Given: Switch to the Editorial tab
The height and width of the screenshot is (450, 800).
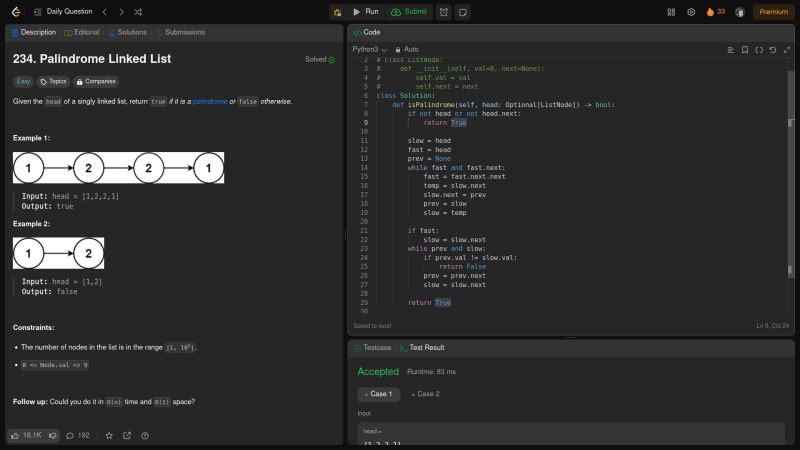Looking at the screenshot, I should tap(81, 32).
